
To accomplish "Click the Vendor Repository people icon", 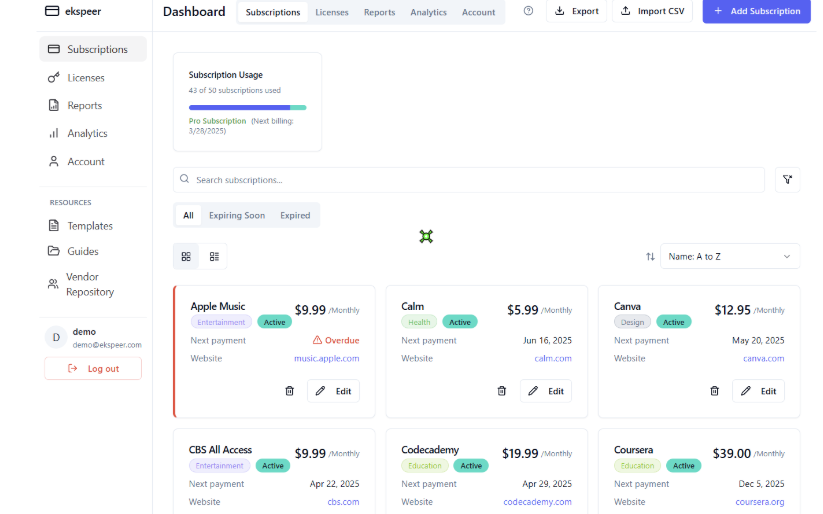I will [x=53, y=284].
